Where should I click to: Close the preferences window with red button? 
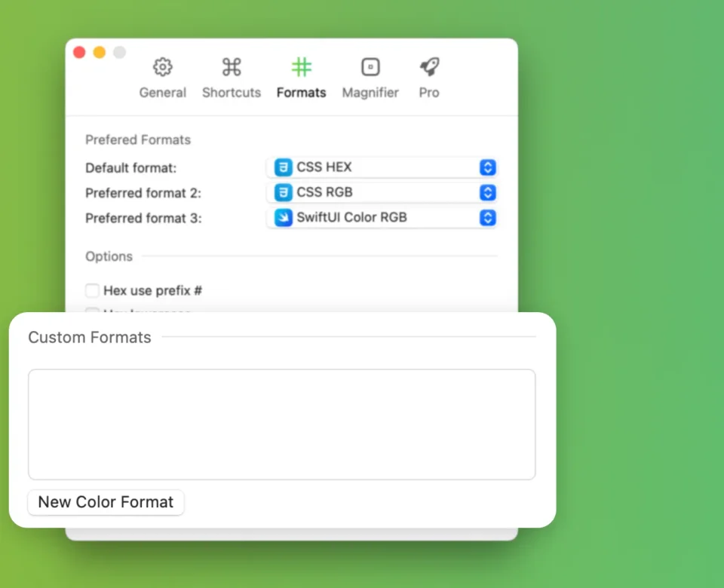[x=79, y=52]
